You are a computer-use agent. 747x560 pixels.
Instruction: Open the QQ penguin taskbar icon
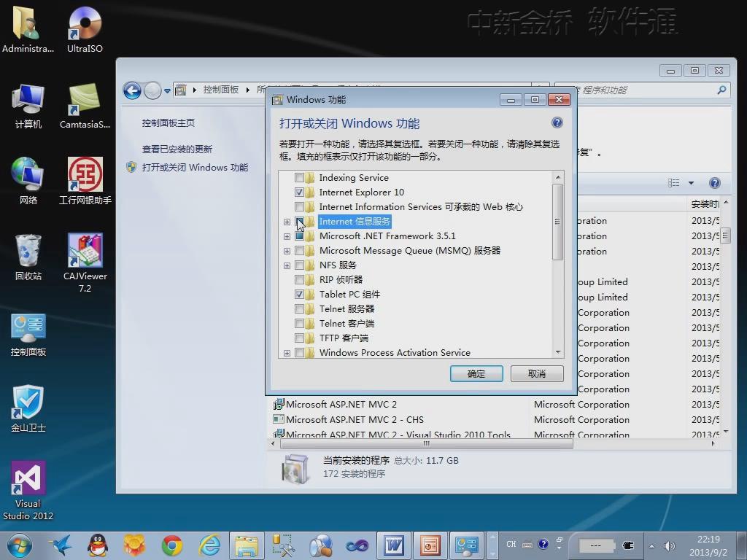coord(98,545)
